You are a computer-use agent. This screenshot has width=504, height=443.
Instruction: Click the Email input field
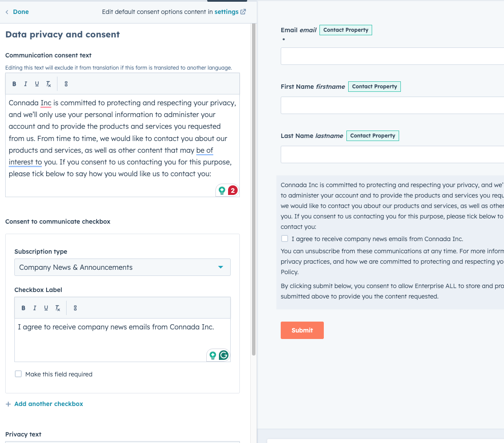(392, 56)
